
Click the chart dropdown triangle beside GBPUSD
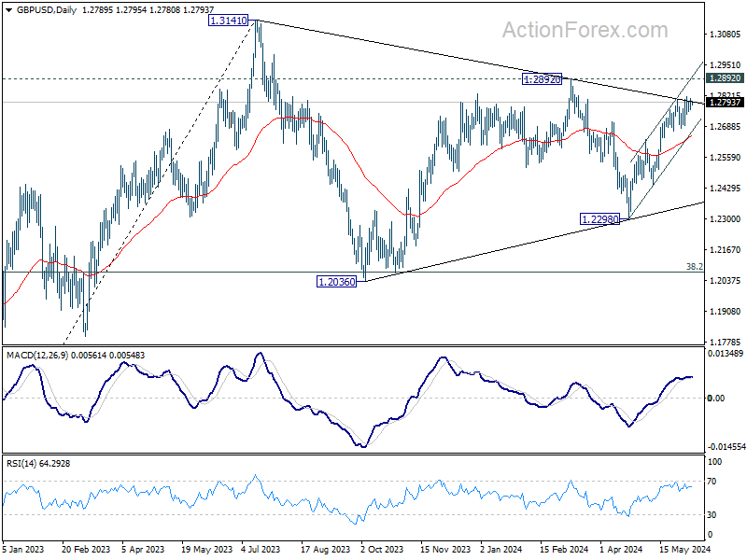coord(9,10)
